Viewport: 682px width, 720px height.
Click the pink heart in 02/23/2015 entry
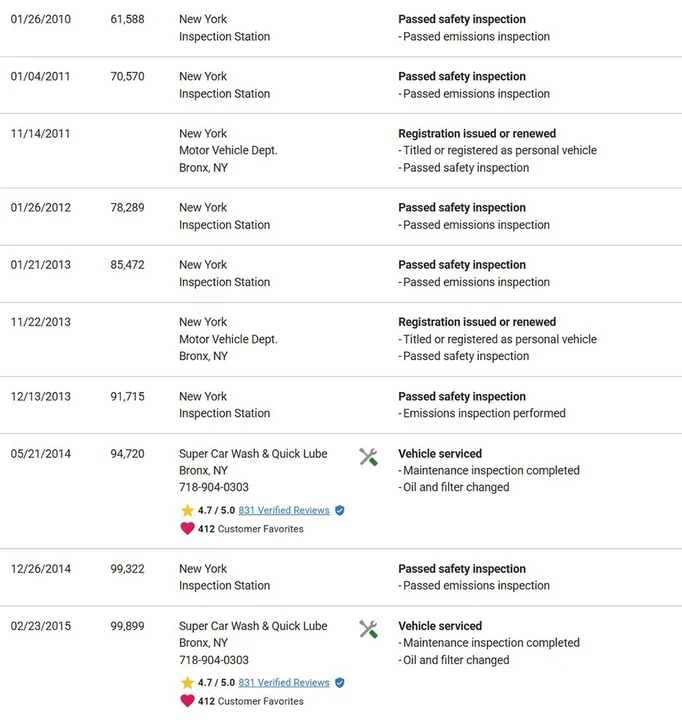click(187, 701)
